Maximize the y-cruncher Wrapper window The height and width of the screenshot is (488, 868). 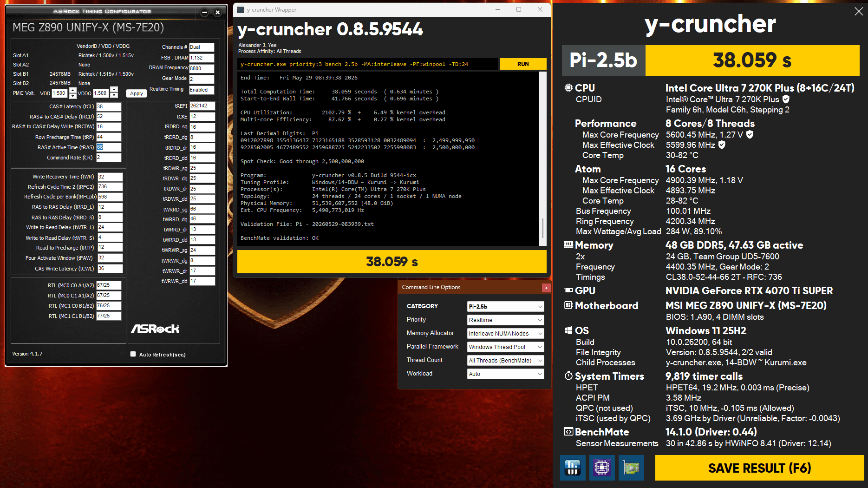click(x=519, y=9)
